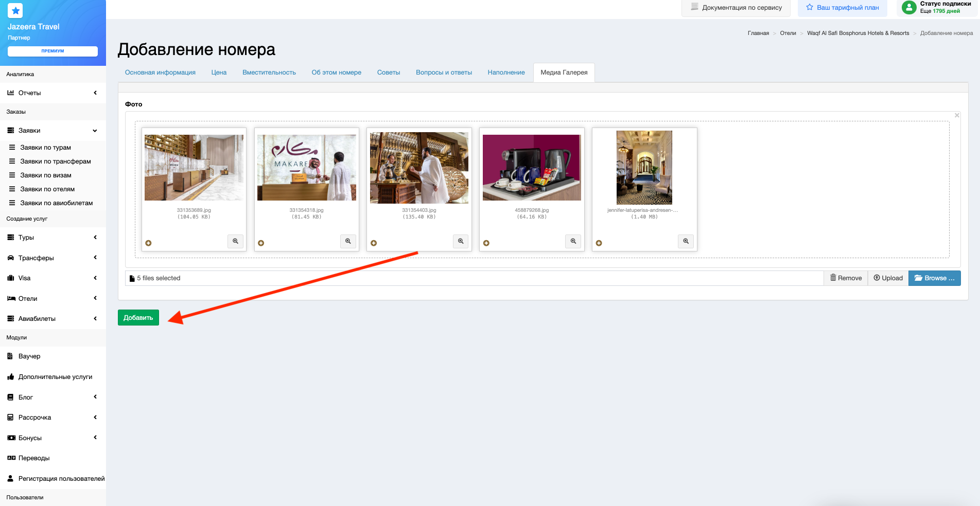The image size is (980, 506).
Task: Click the green user profile avatar
Action: point(909,7)
